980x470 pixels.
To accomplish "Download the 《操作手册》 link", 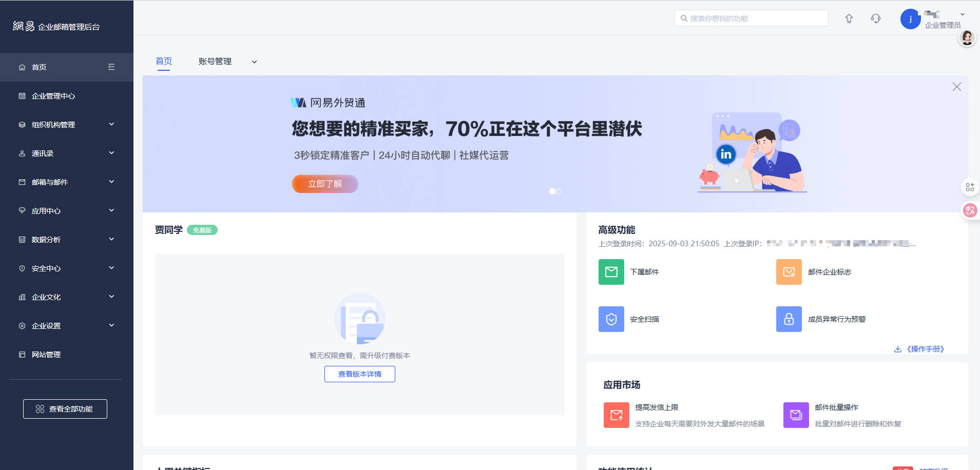I will pyautogui.click(x=919, y=349).
